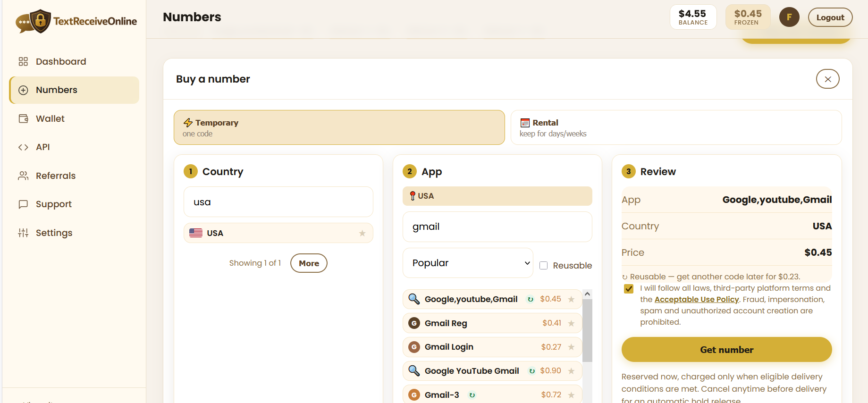
Task: Select the USA country row
Action: point(278,233)
